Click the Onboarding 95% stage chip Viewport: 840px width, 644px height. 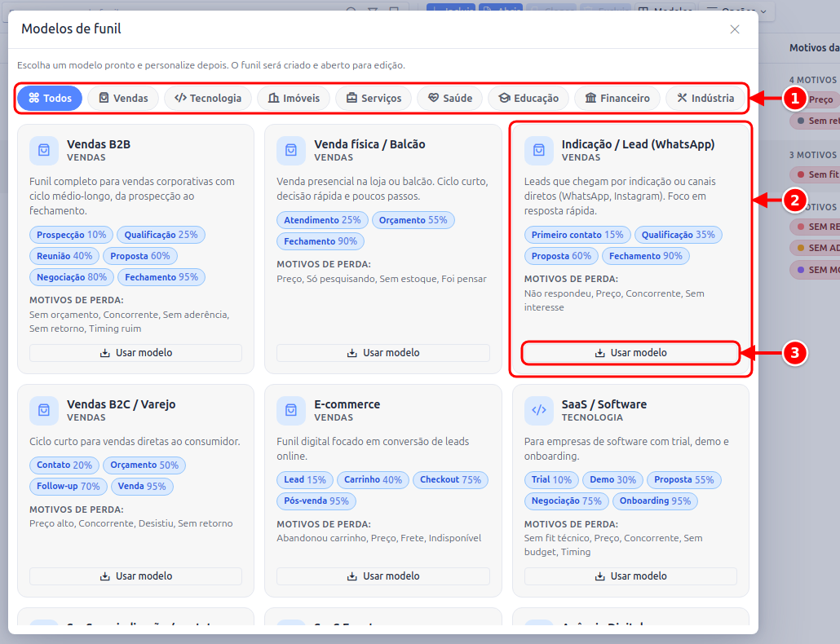[655, 501]
